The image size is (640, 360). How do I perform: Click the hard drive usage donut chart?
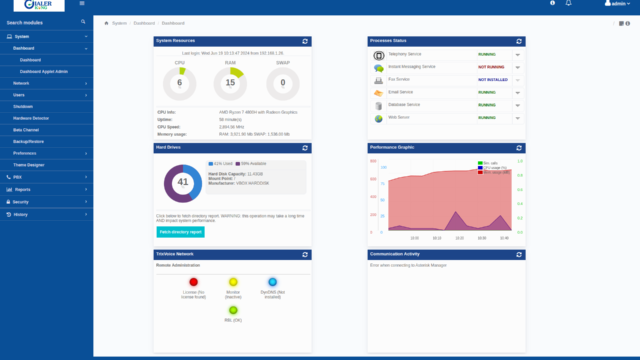(x=183, y=184)
